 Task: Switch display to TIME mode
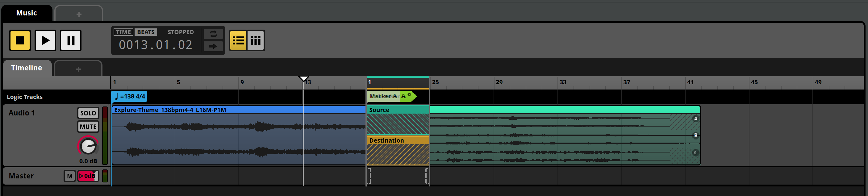[123, 32]
